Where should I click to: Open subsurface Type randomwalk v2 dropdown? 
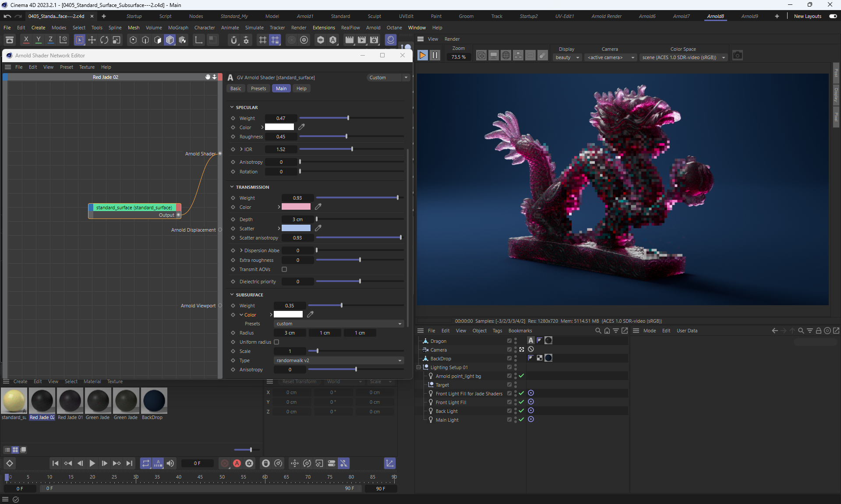[x=339, y=360]
